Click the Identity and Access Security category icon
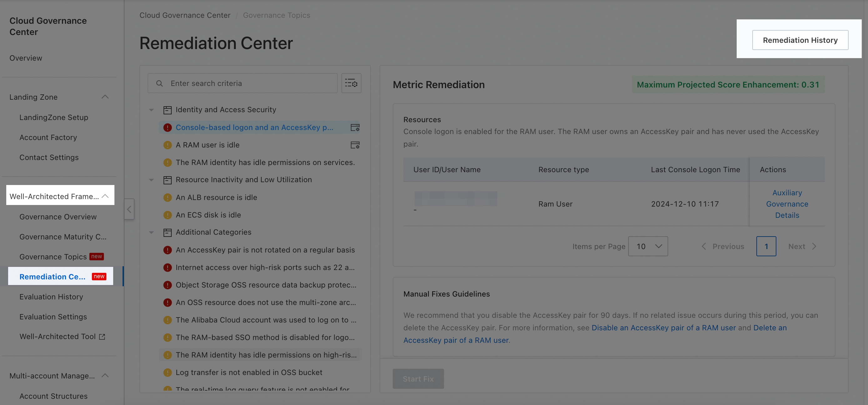The width and height of the screenshot is (868, 405). (167, 110)
